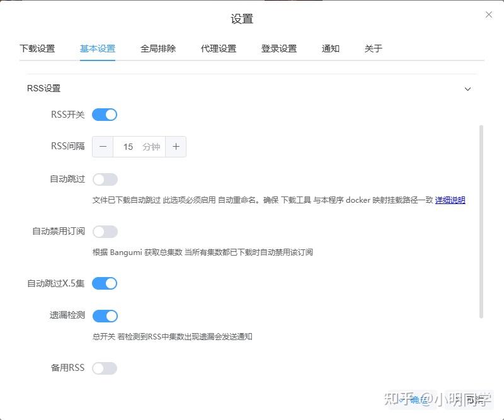This screenshot has height=420, width=504.
Task: Open the 通知 settings tab
Action: click(x=330, y=48)
